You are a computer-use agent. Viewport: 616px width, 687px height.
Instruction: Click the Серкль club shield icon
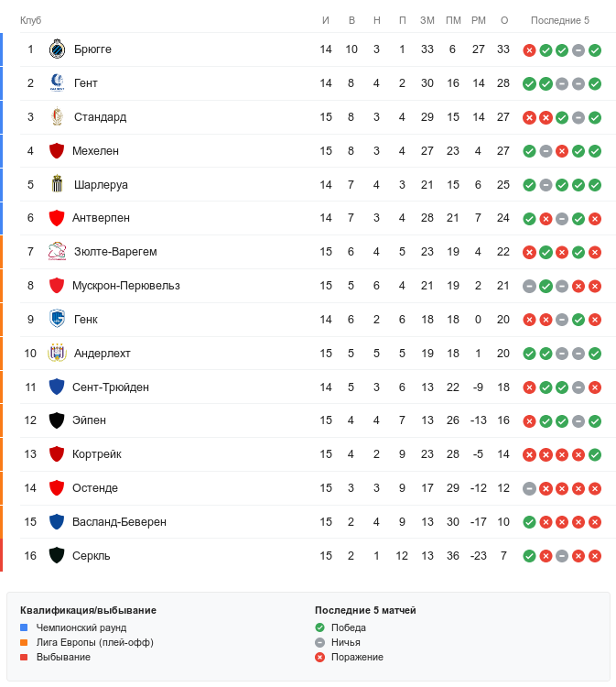pyautogui.click(x=57, y=556)
